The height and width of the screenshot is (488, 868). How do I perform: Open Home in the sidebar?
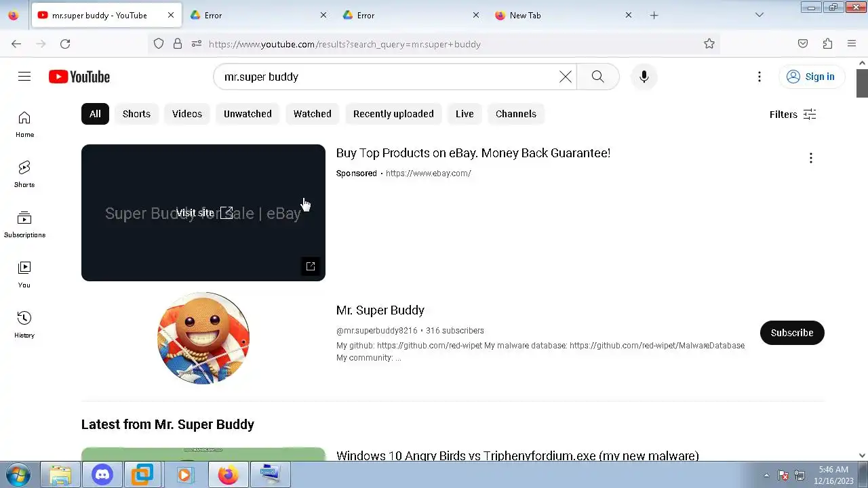pyautogui.click(x=24, y=125)
